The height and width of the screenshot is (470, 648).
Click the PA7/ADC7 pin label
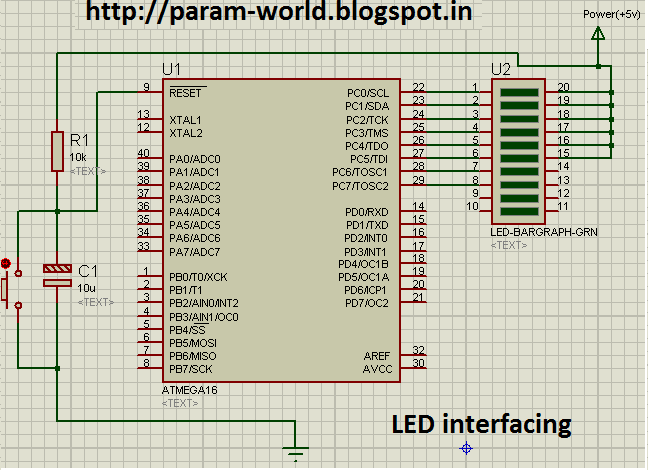[195, 252]
